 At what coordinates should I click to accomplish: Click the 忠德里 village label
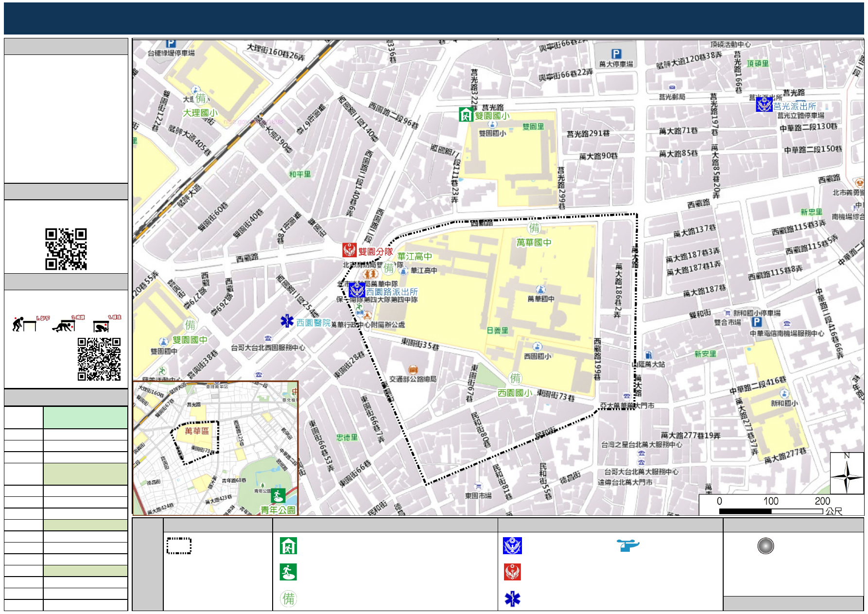(x=347, y=438)
